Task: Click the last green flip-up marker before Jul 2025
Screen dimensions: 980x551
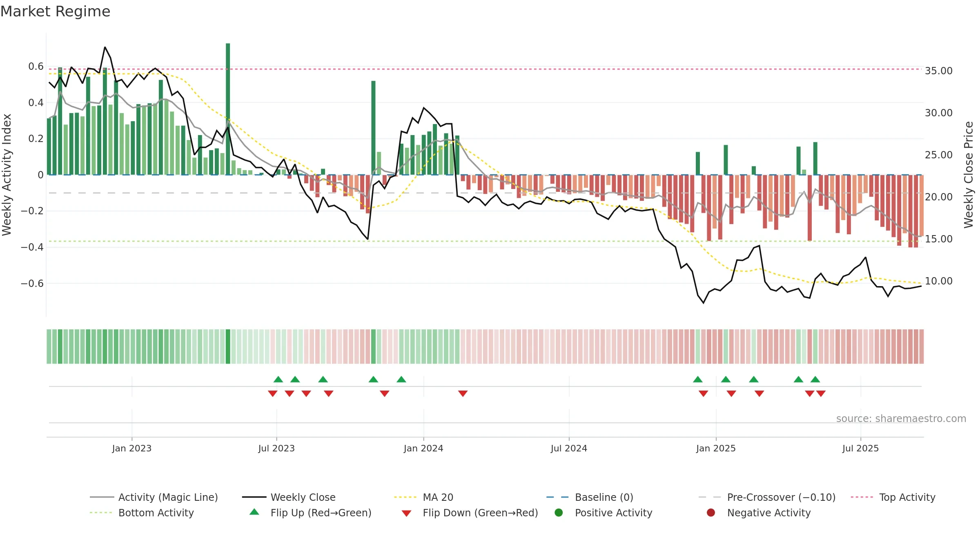Action: (x=815, y=379)
